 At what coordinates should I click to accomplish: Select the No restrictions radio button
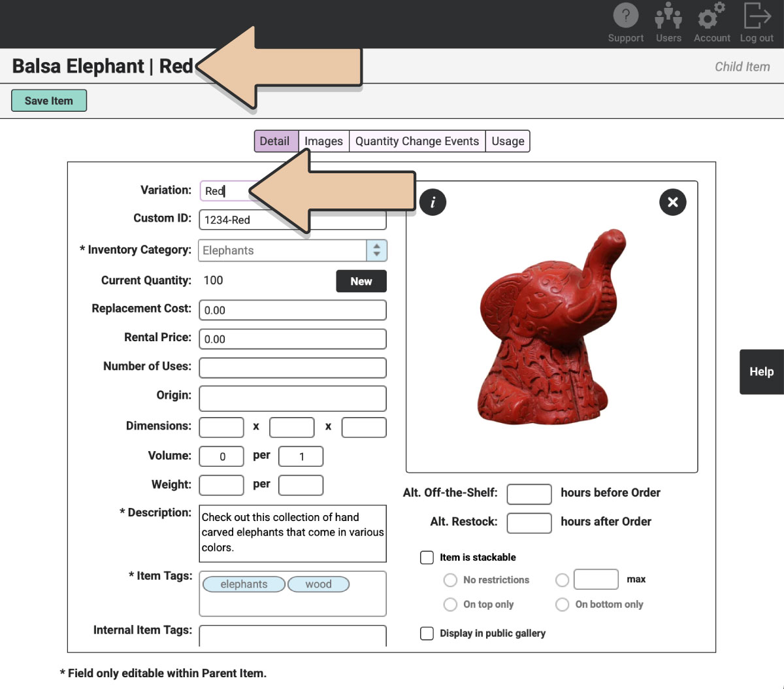click(450, 580)
